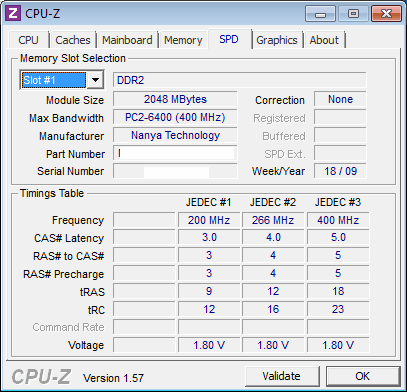Screen dimensions: 407x392
Task: Minimize the CPU-Z window
Action: [x=320, y=14]
